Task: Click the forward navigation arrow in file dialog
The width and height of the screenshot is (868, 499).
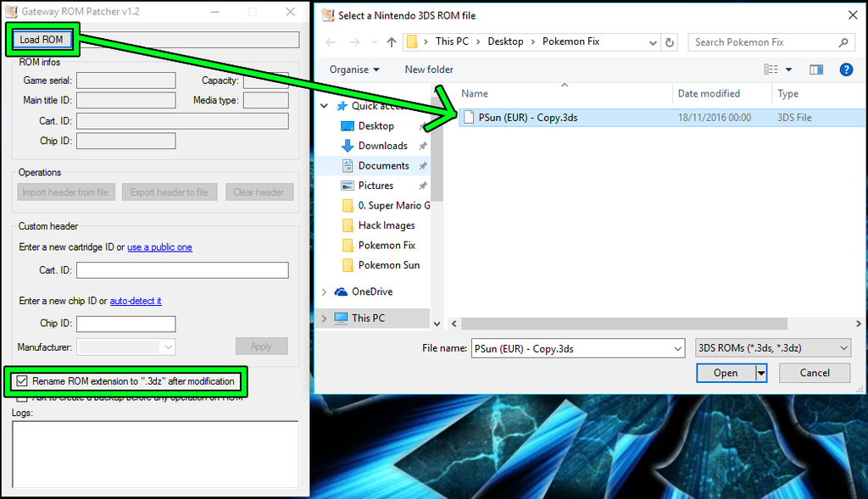Action: click(355, 42)
